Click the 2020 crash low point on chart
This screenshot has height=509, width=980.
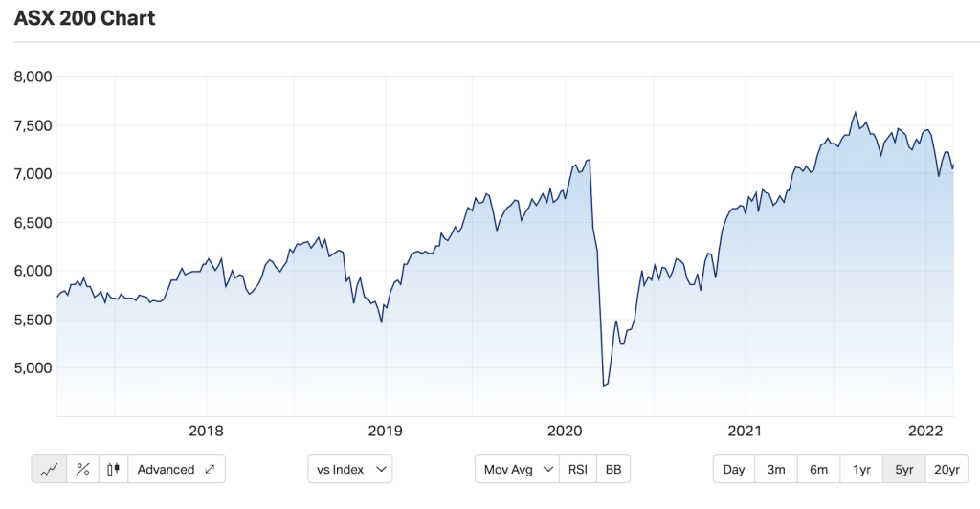point(604,386)
